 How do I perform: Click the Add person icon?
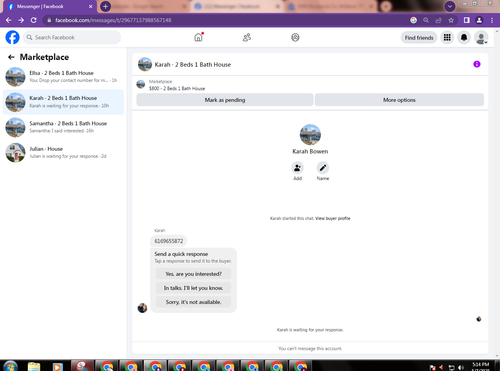[x=297, y=168]
